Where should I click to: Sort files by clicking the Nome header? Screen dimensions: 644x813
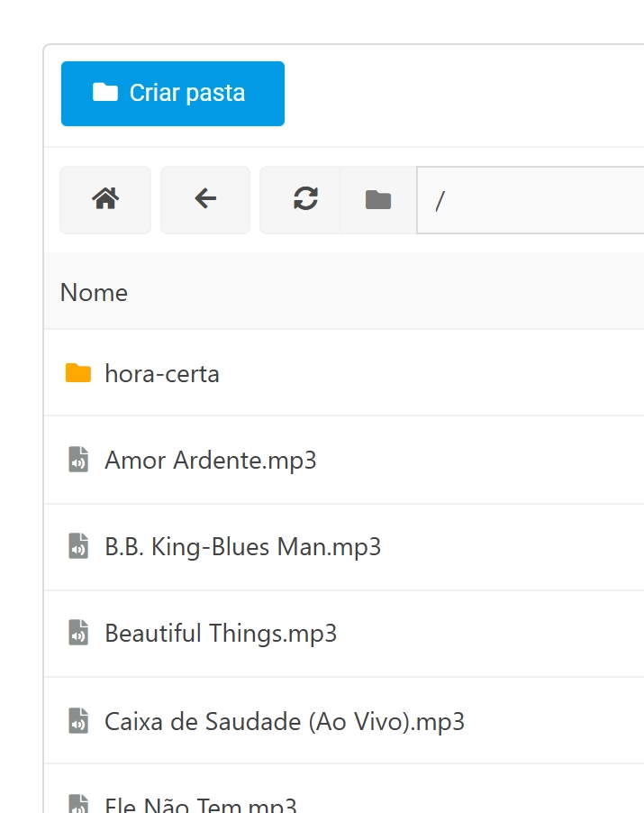point(94,291)
